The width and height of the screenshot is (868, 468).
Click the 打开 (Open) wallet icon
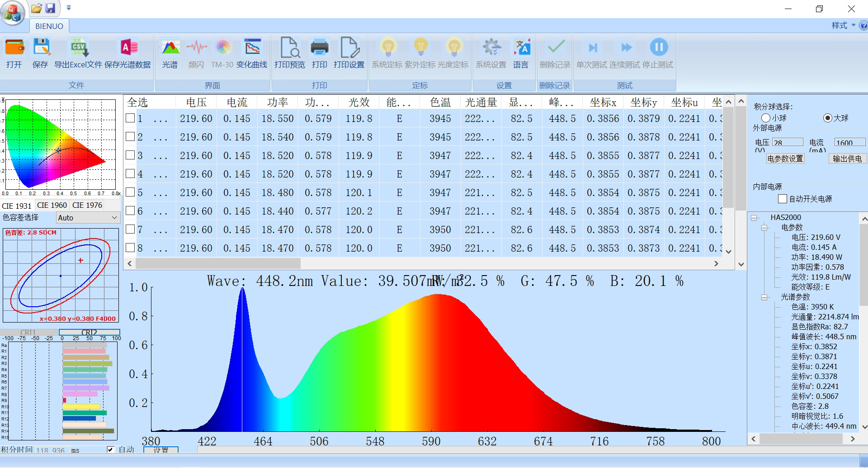(14, 48)
